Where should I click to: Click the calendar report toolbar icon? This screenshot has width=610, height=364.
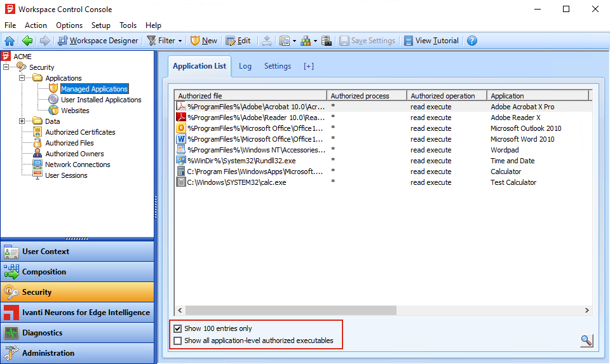327,41
